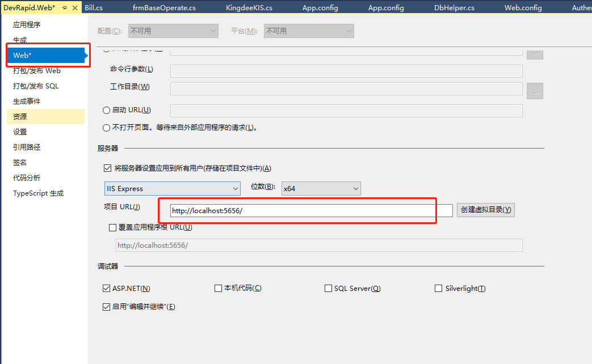Click the pin icon on DevRapid.Web tab
The image size is (592, 364).
[x=63, y=8]
